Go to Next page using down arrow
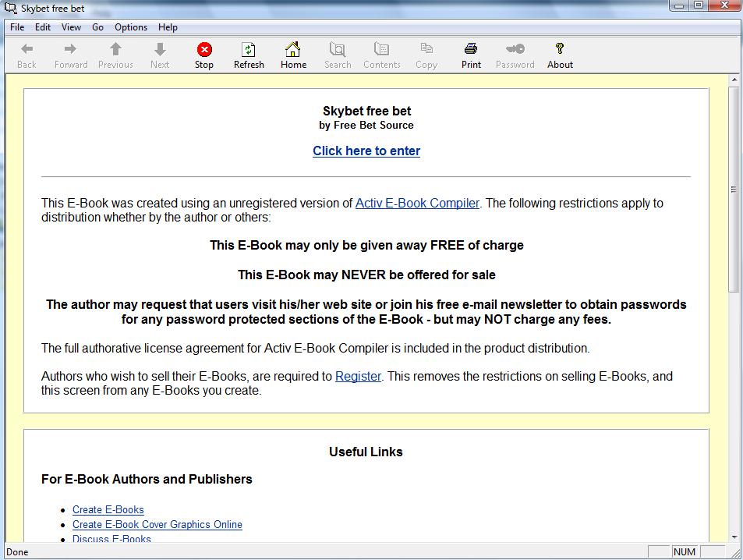743x560 pixels. tap(160, 49)
